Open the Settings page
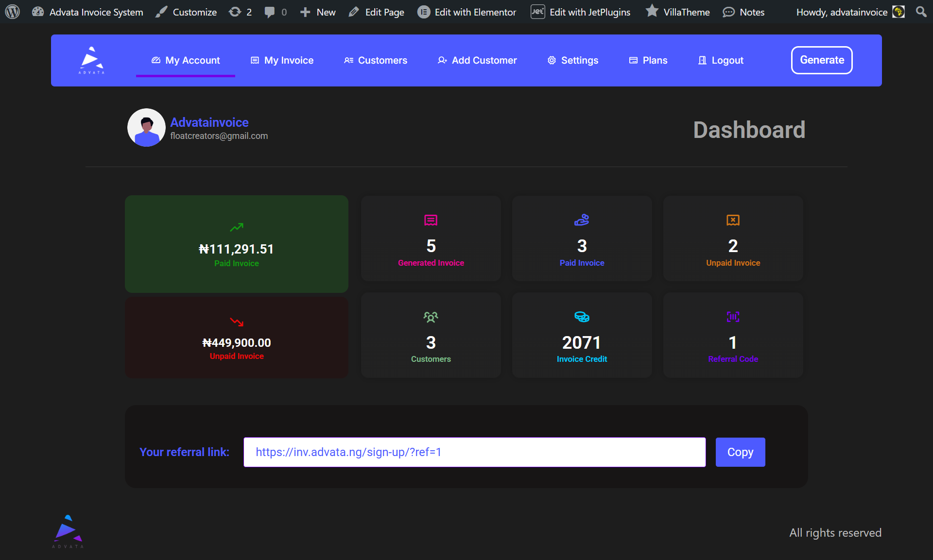The width and height of the screenshot is (933, 560). (573, 60)
